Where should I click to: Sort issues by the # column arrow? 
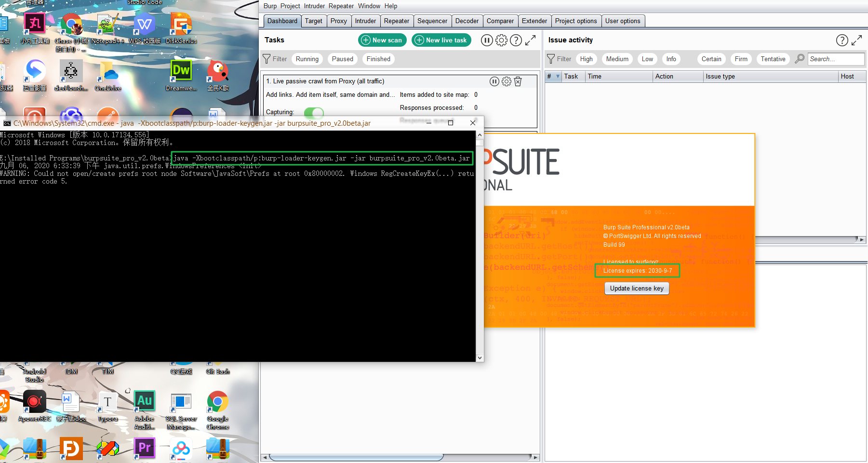tap(558, 77)
